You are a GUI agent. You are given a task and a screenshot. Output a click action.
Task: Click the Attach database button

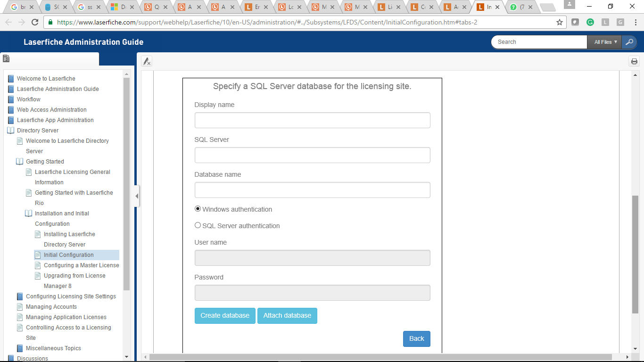(287, 316)
